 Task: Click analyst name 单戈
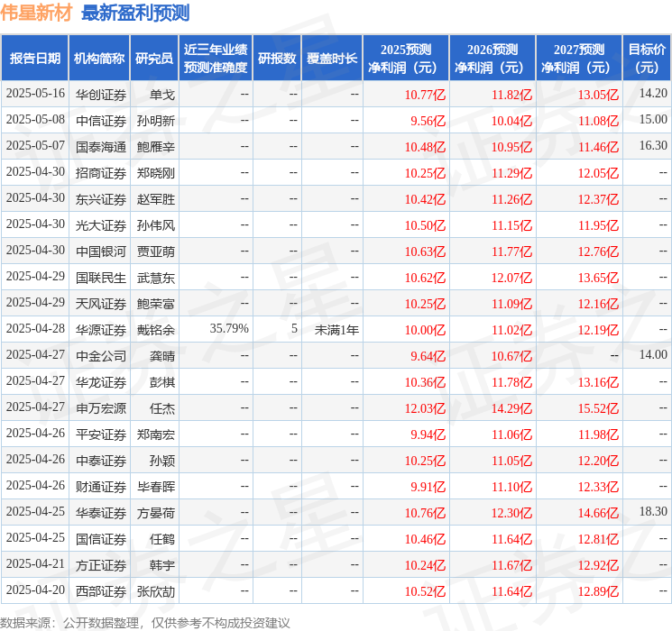(162, 95)
